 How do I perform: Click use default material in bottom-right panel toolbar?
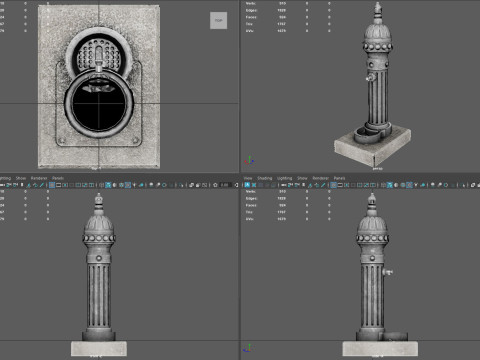[396, 185]
